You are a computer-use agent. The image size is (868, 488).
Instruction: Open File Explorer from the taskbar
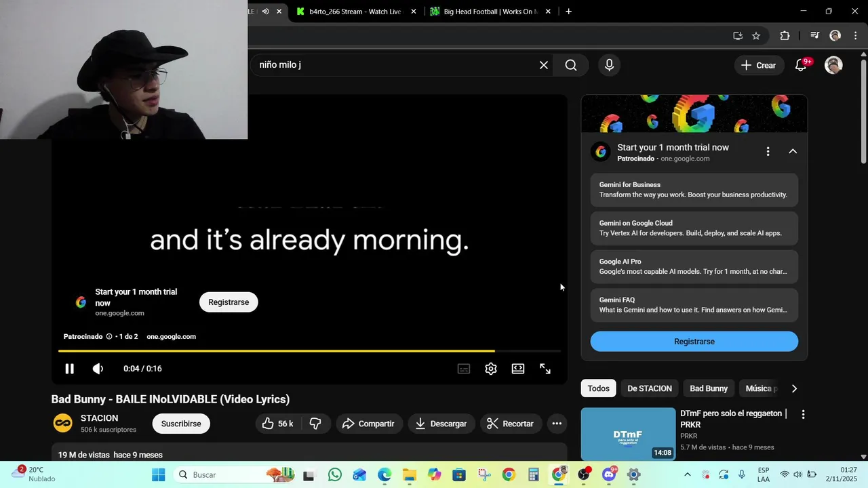[409, 474]
